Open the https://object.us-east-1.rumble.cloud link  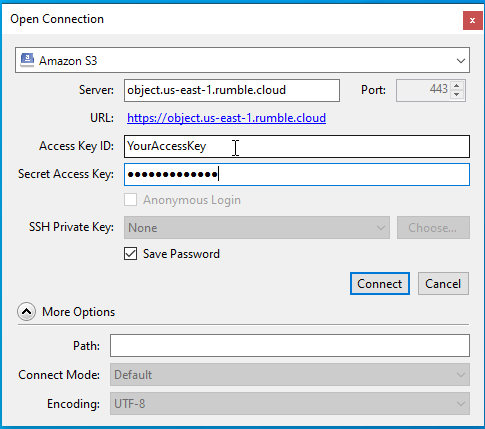pyautogui.click(x=226, y=118)
